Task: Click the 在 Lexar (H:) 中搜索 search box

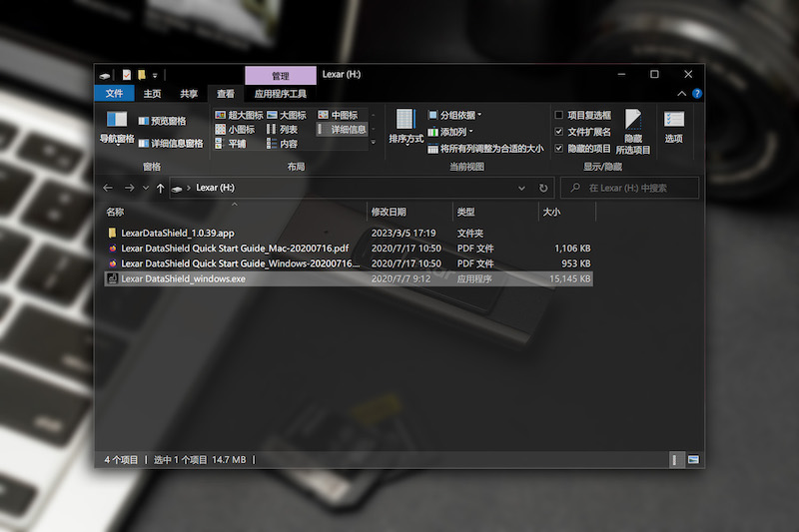Action: (x=634, y=188)
